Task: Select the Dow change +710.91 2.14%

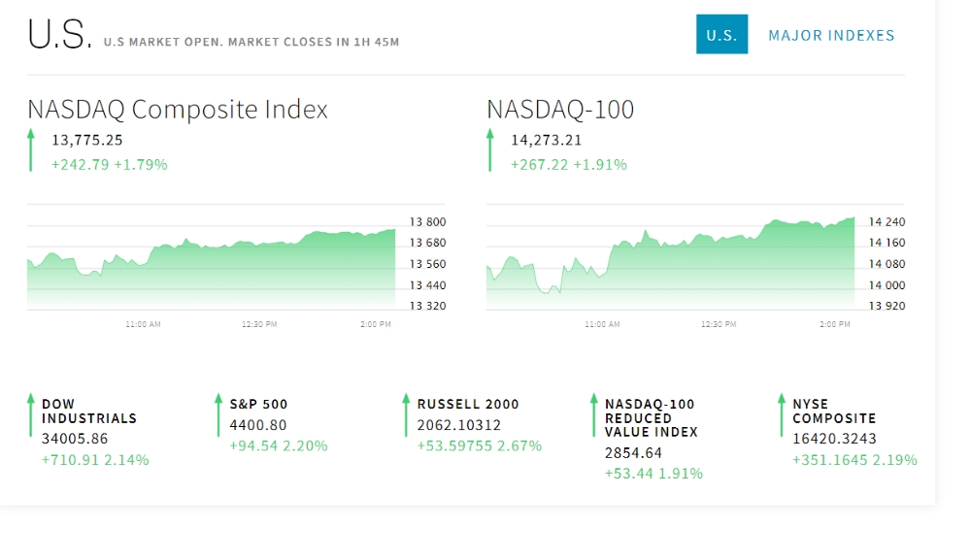Action: (x=95, y=460)
